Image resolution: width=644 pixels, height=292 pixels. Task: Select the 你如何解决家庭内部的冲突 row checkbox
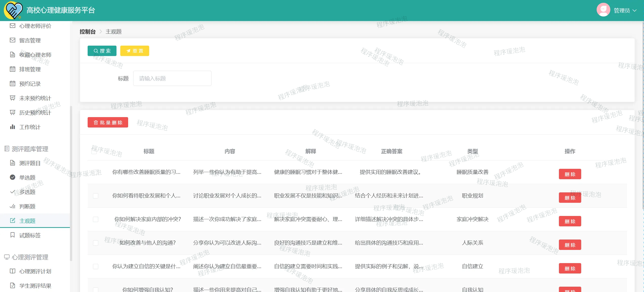click(95, 219)
